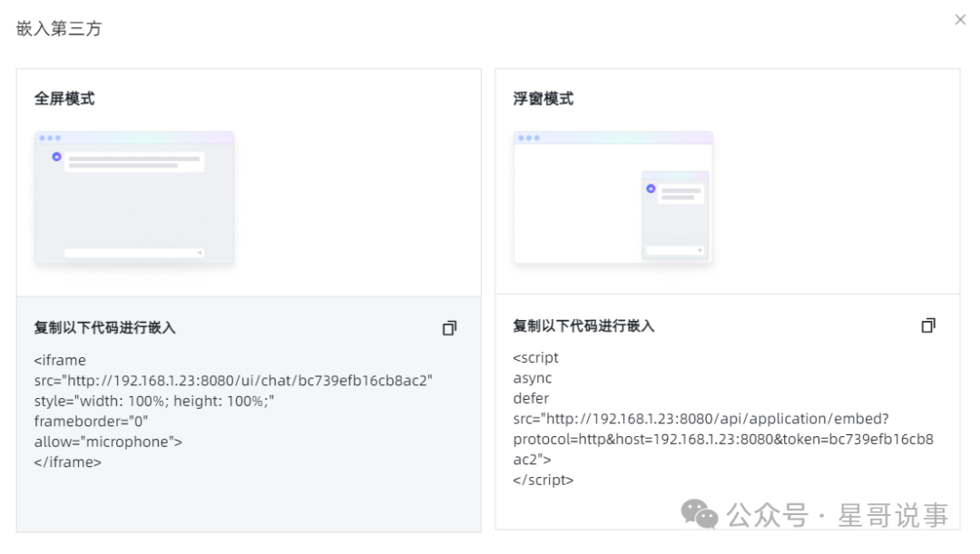Image resolution: width=980 pixels, height=554 pixels.
Task: Click the 浮窗模式 preview thumbnail
Action: pyautogui.click(x=613, y=198)
